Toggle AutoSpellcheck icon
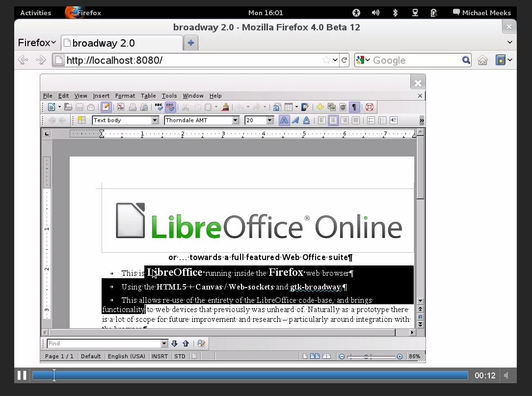This screenshot has width=532, height=396. click(x=170, y=107)
